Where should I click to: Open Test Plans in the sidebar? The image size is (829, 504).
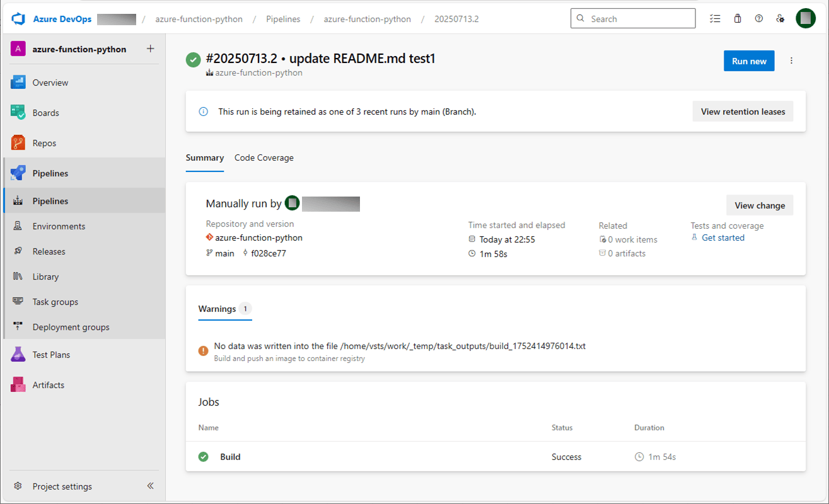84,355
